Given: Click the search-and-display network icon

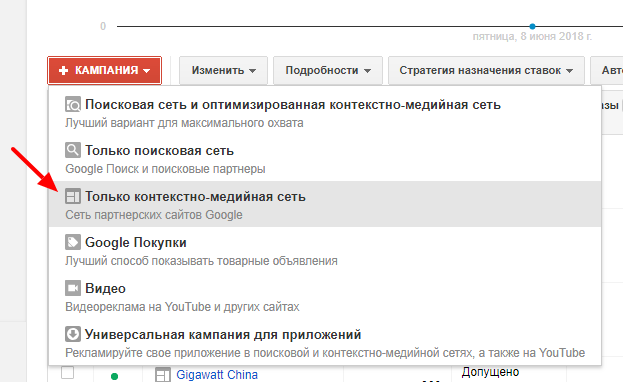Looking at the screenshot, I should click(73, 105).
